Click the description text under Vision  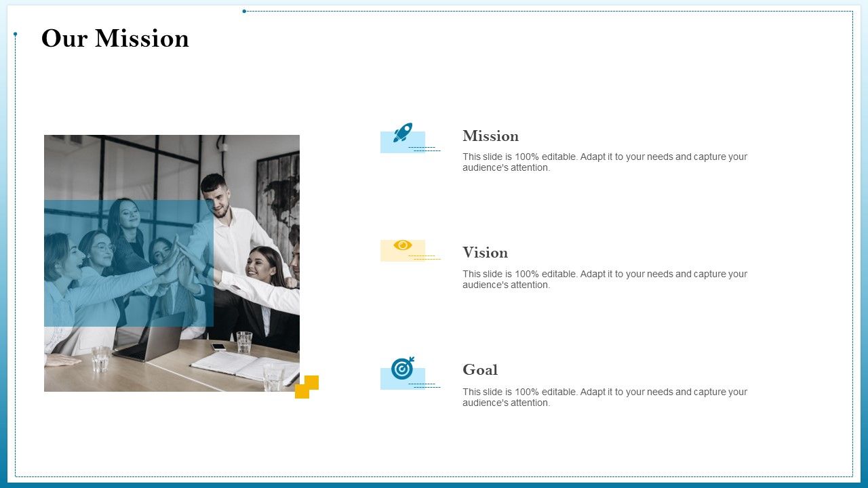pos(605,279)
